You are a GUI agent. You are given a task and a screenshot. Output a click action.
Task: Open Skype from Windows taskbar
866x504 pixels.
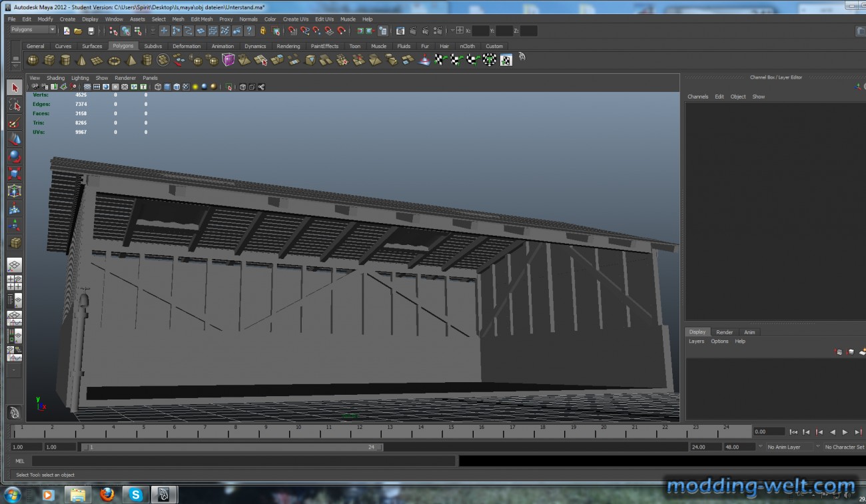pyautogui.click(x=136, y=494)
